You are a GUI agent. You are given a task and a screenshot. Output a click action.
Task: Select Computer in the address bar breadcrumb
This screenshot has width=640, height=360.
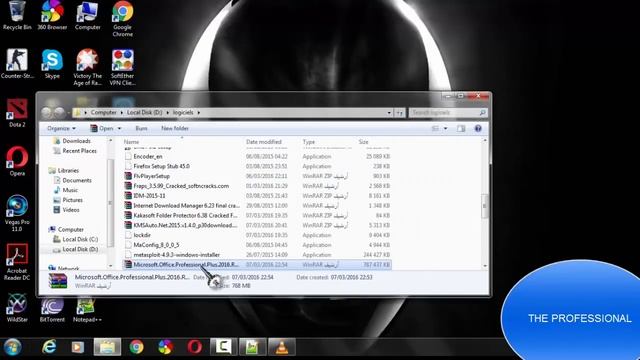pos(103,112)
